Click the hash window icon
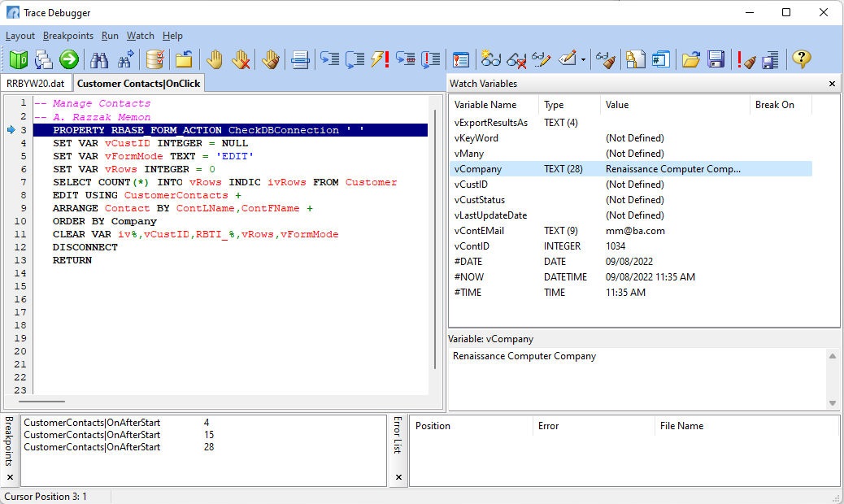The height and width of the screenshot is (504, 844). coord(661,59)
